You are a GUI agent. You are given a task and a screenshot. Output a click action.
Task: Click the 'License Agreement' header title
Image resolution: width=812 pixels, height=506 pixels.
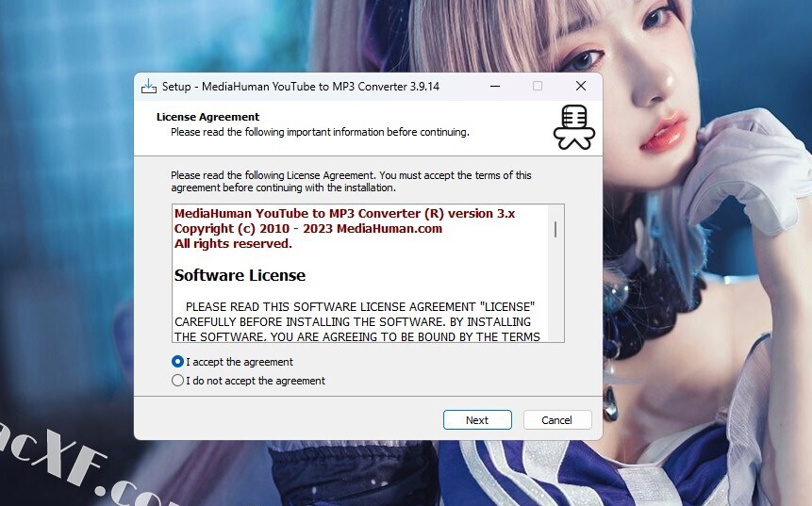[x=207, y=117]
